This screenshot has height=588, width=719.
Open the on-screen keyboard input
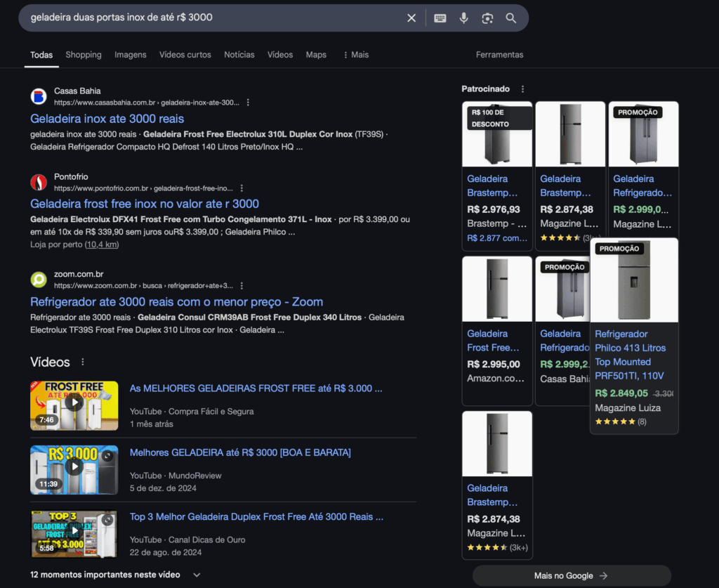pos(440,18)
